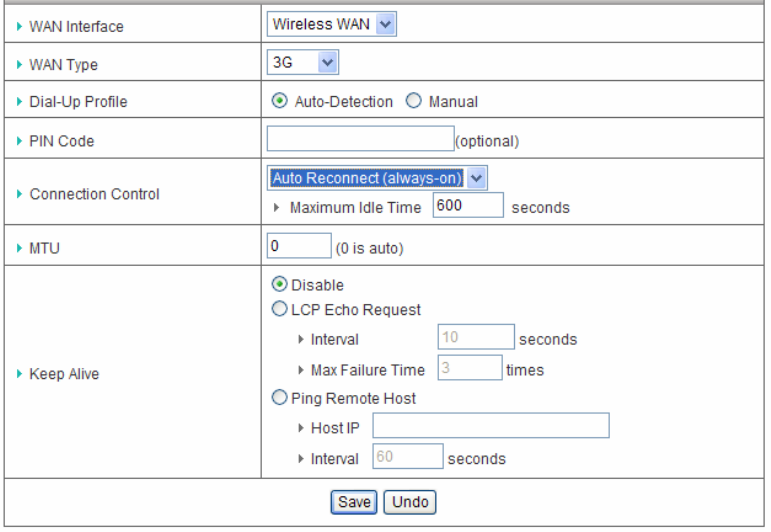
Task: Click the Ping Remote Host Interval field
Action: coord(407,458)
